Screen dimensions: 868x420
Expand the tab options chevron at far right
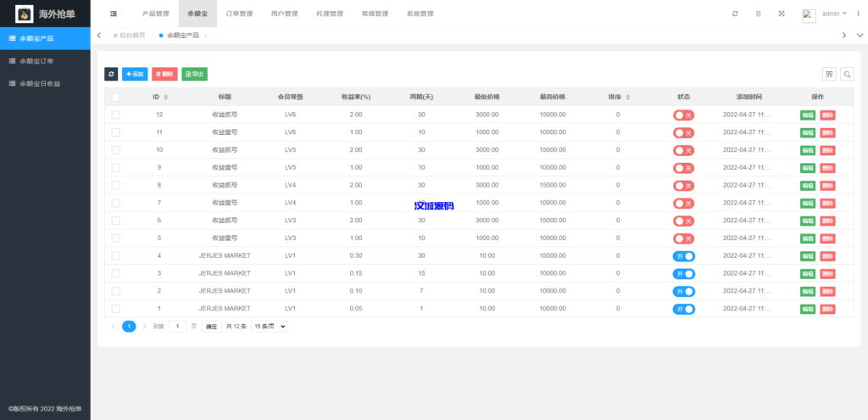coord(860,35)
